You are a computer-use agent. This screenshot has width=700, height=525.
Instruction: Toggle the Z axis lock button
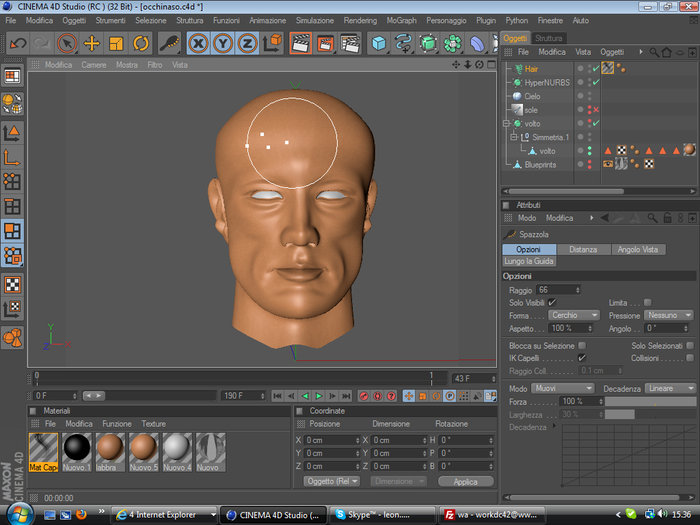point(247,44)
